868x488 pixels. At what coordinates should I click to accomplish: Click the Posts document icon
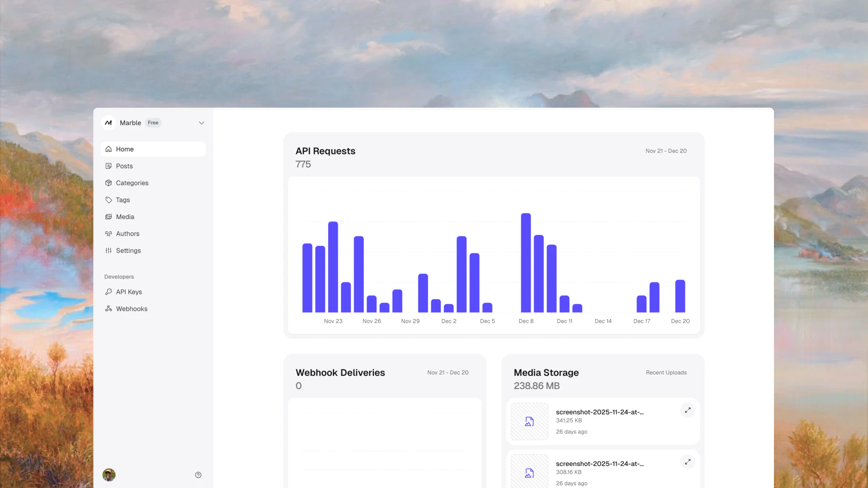108,166
